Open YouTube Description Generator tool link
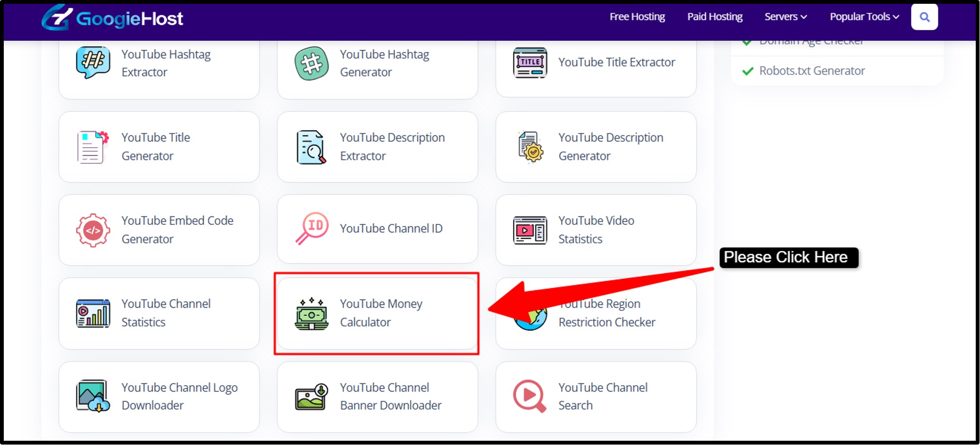 point(610,147)
